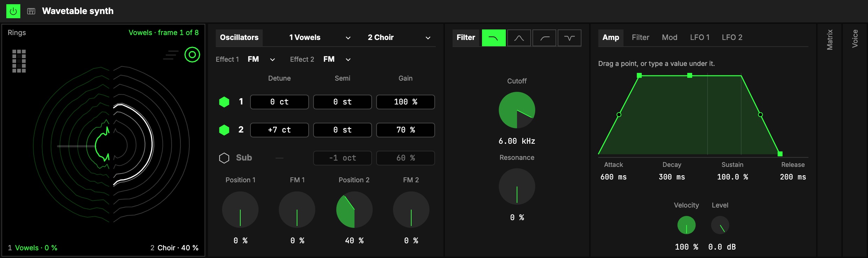This screenshot has height=258, width=868.
Task: Click the 1 Vowels · 0 % label
Action: (x=33, y=248)
